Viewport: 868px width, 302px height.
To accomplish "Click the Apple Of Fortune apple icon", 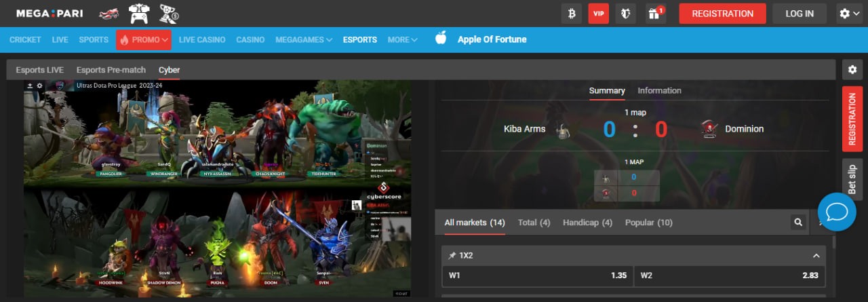I will (x=441, y=38).
